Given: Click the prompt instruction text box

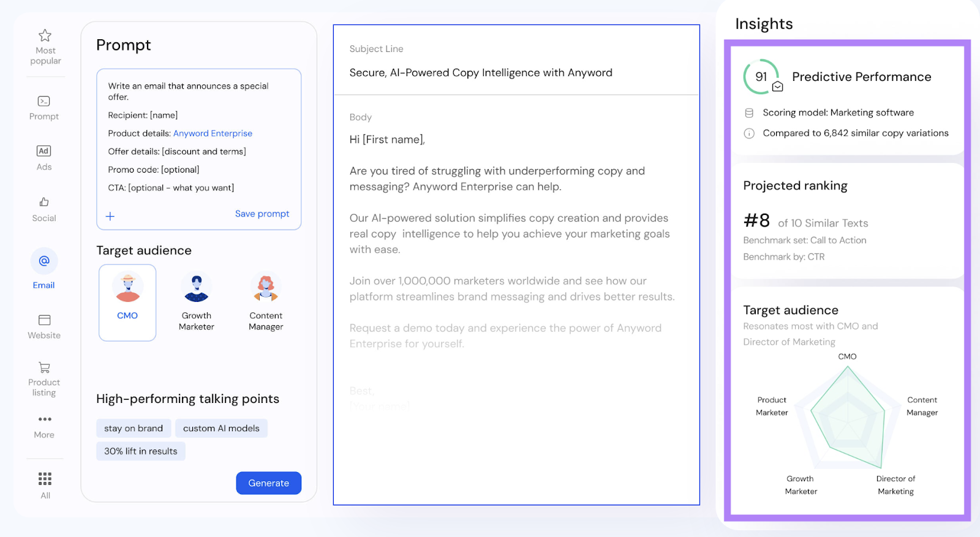Looking at the screenshot, I should point(198,149).
